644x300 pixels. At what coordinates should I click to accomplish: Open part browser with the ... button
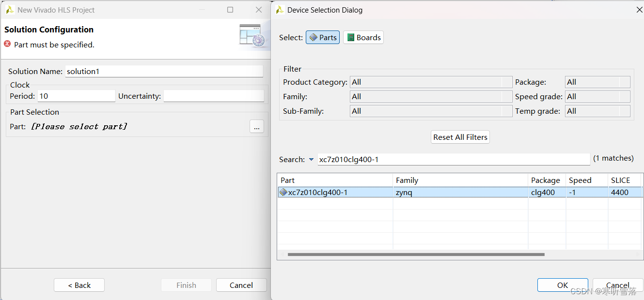(x=257, y=126)
